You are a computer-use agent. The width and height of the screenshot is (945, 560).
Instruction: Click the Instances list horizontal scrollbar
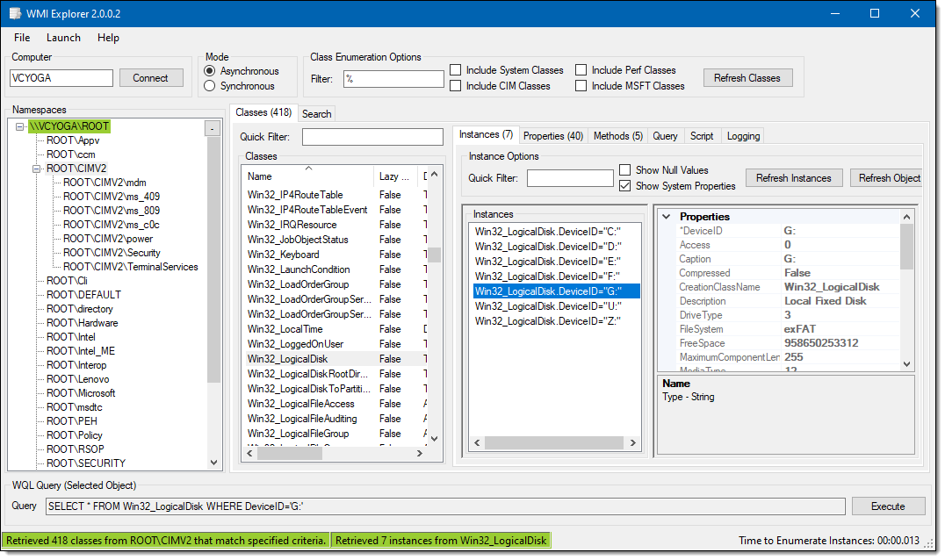click(553, 442)
